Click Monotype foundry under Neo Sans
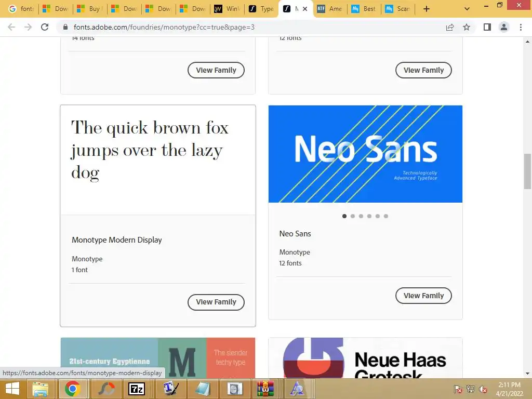 295,252
